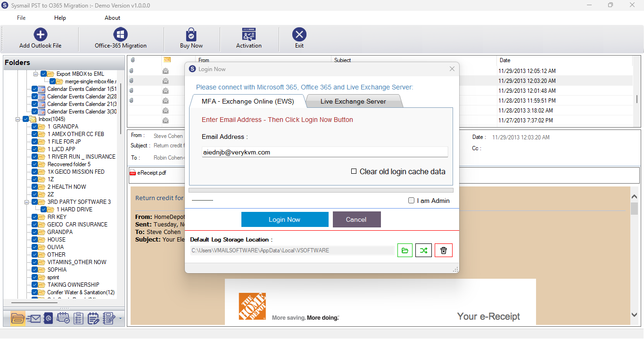Click the attachment paperclip column header icon

click(132, 60)
